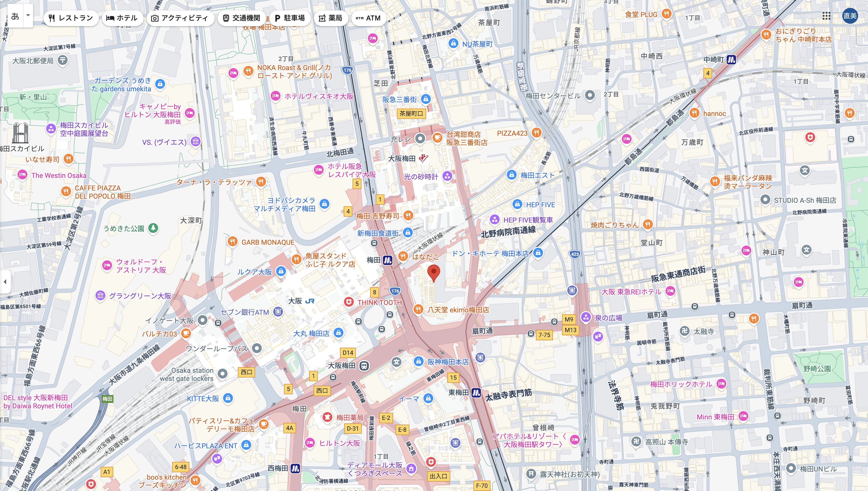Choose the 駐車場 filter chip

[290, 18]
